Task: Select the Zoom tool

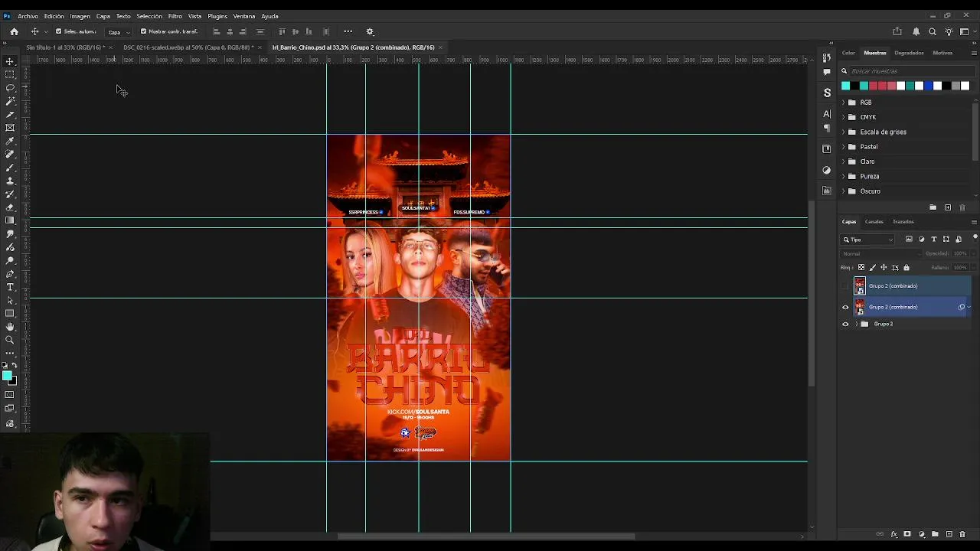Action: [x=10, y=340]
